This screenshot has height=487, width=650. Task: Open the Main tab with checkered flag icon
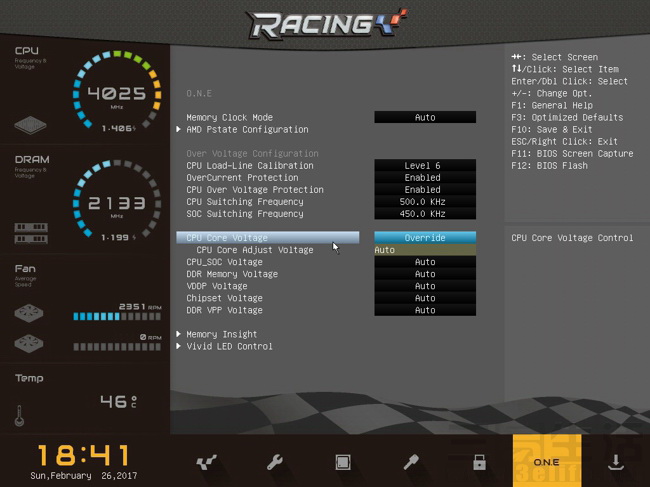[x=206, y=462]
